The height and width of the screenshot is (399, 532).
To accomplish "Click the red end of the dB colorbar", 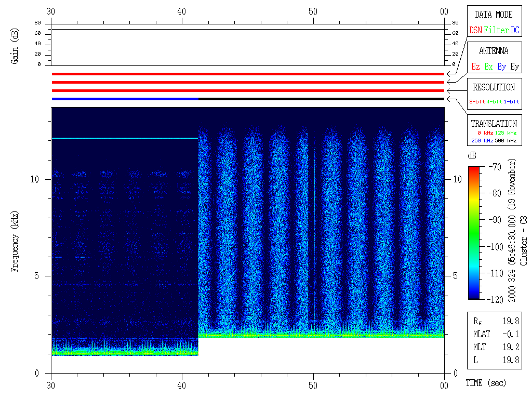I will [474, 170].
